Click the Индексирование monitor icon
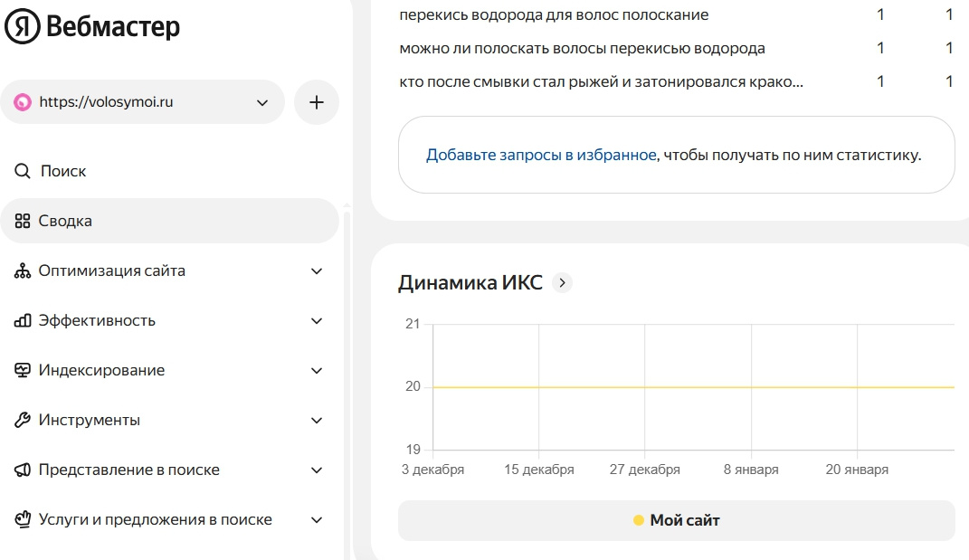Image resolution: width=969 pixels, height=560 pixels. point(23,370)
